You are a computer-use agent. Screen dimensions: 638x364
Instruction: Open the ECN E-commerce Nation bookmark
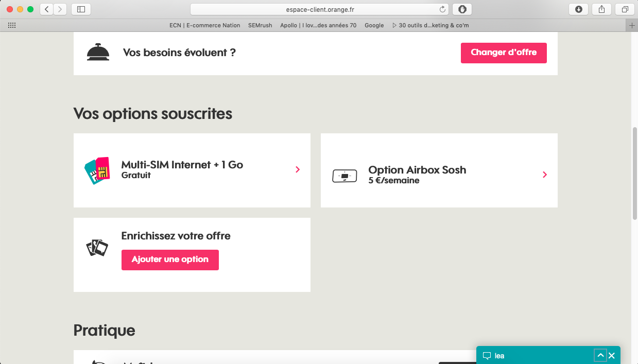pos(205,25)
